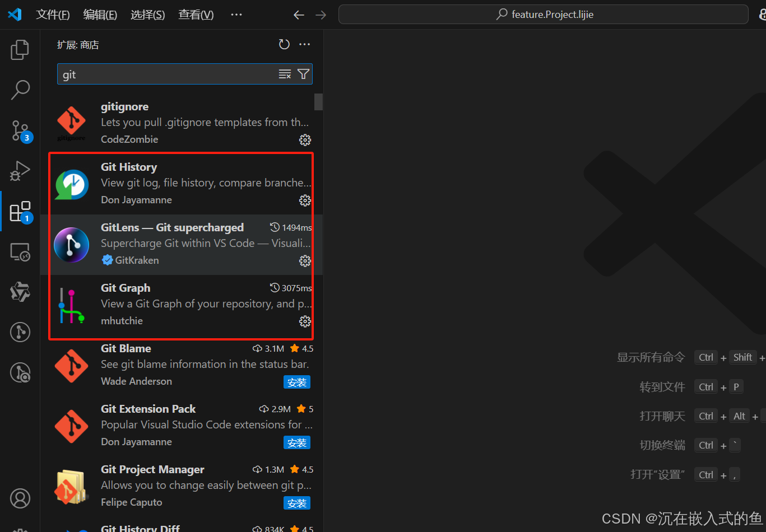The image size is (766, 532).
Task: Click the 转到文件 shortcut hint
Action: coord(662,386)
